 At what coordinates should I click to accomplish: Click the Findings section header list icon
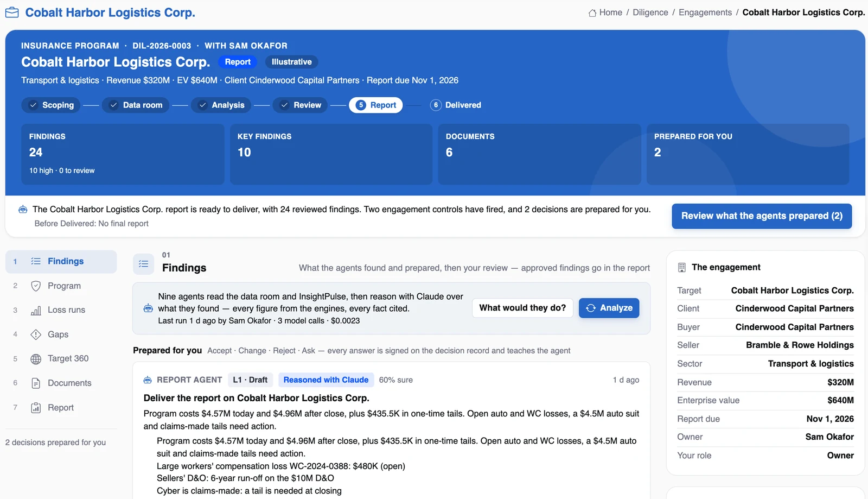coord(144,264)
